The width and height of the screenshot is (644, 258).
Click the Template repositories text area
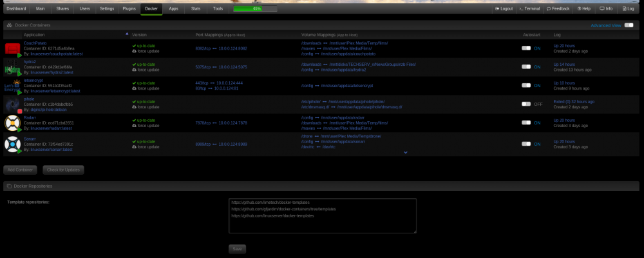[323, 215]
